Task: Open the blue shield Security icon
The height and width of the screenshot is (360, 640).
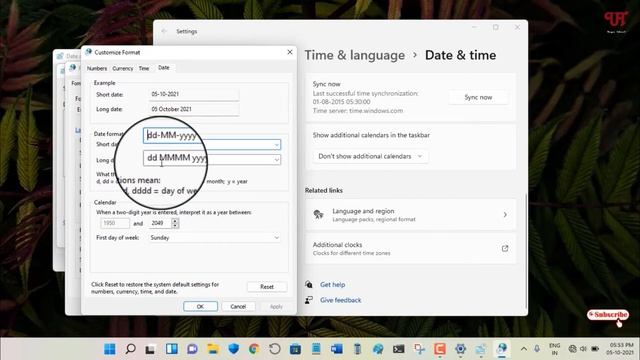Action: coord(233,349)
